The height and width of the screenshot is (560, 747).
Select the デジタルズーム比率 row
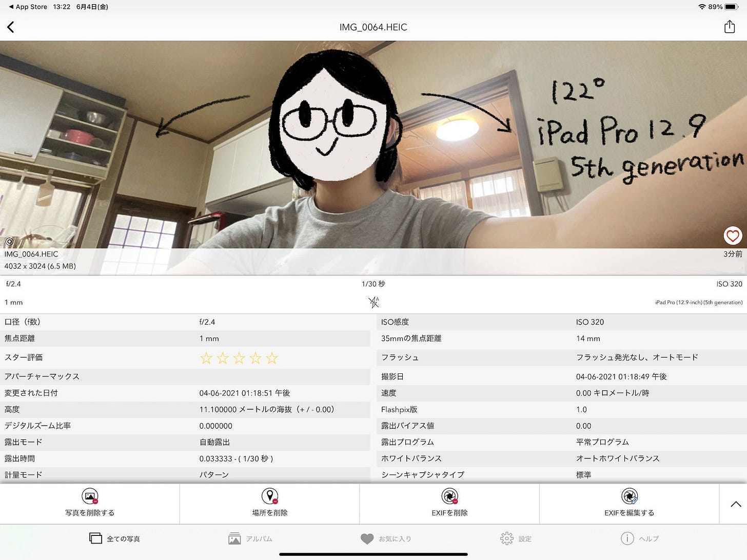185,426
